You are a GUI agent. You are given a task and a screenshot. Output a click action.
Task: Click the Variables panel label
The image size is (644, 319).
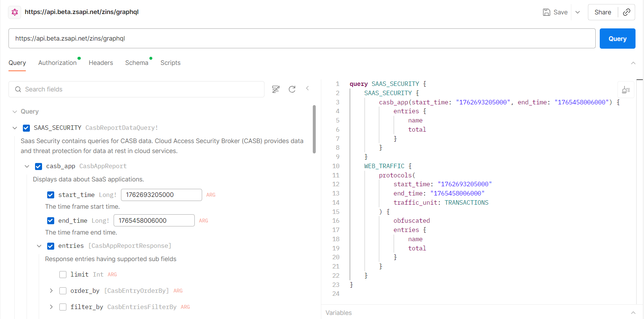339,313
